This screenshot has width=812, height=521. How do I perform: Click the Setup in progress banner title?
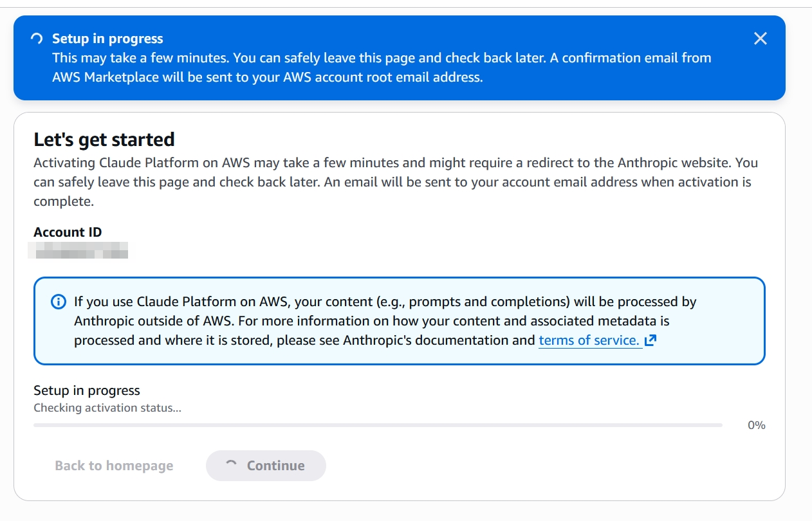click(107, 39)
